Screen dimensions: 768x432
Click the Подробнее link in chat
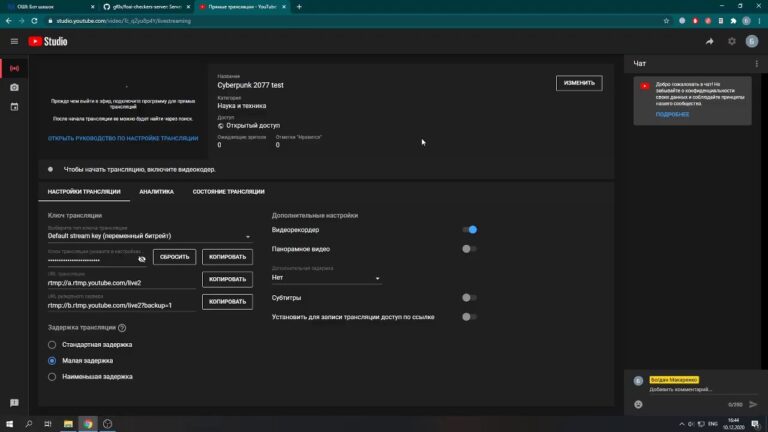tap(672, 114)
